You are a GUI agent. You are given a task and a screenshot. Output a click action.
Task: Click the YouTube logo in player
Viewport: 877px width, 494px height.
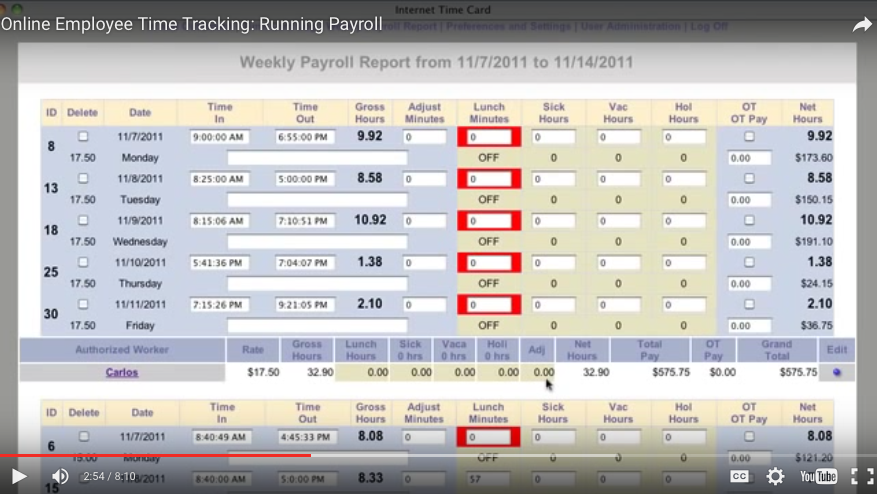(x=818, y=477)
